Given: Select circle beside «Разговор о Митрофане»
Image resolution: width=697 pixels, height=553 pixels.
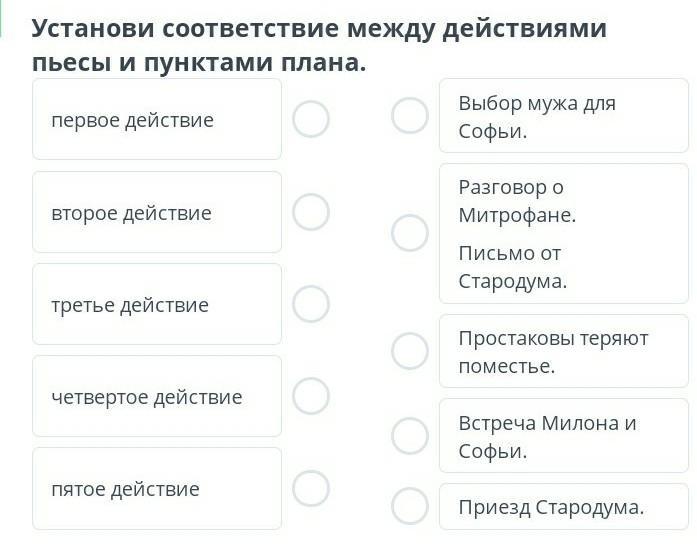Looking at the screenshot, I should click(409, 233).
